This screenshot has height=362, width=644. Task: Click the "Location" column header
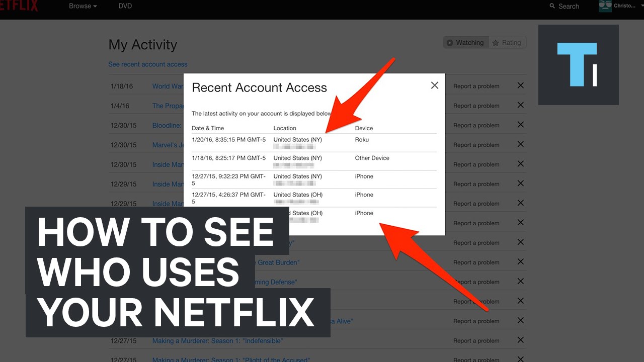point(285,128)
